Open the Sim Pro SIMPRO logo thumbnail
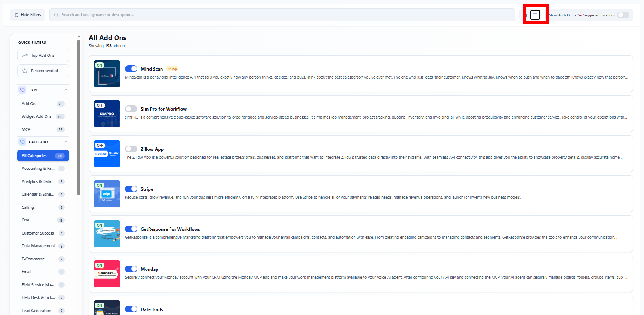This screenshot has height=315, width=644. coord(107,114)
